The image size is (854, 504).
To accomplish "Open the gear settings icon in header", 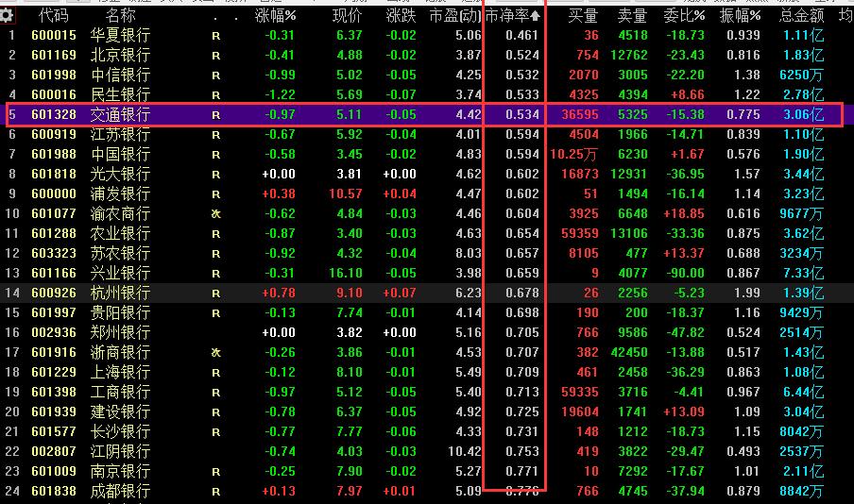I will click(7, 15).
